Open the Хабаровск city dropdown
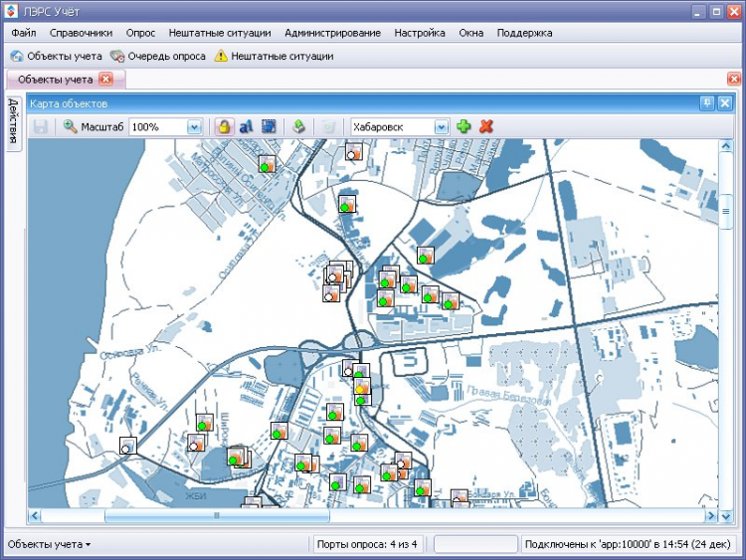Screen dimensions: 746x560 click(x=441, y=127)
